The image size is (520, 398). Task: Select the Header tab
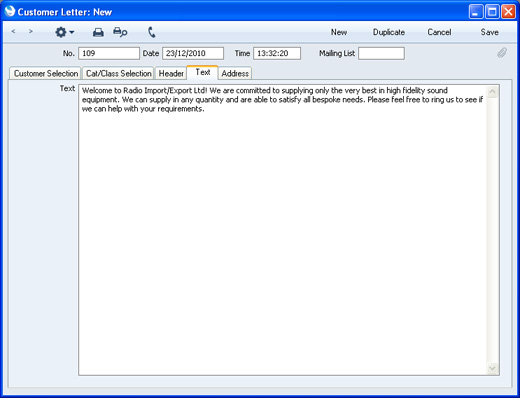(x=171, y=73)
